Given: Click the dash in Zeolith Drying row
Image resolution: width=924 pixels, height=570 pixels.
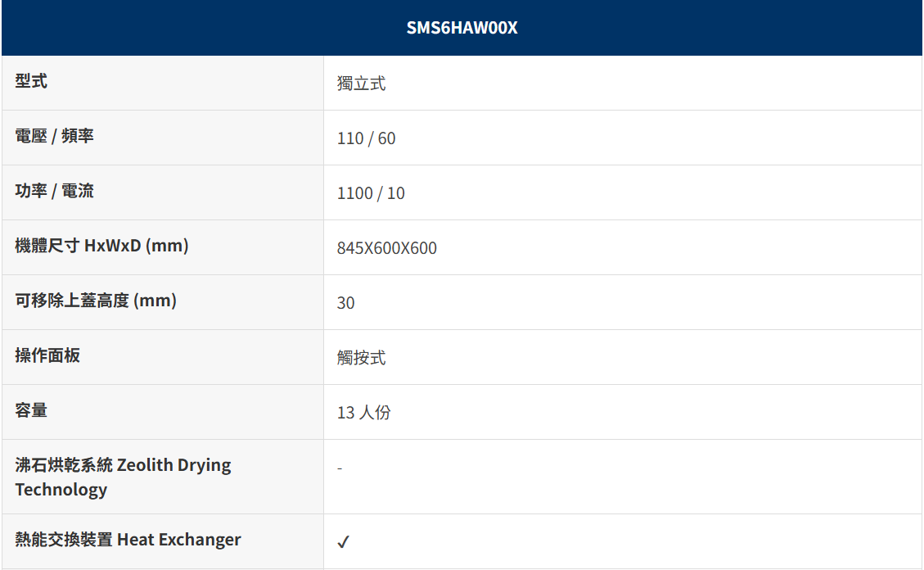Looking at the screenshot, I should tap(340, 468).
